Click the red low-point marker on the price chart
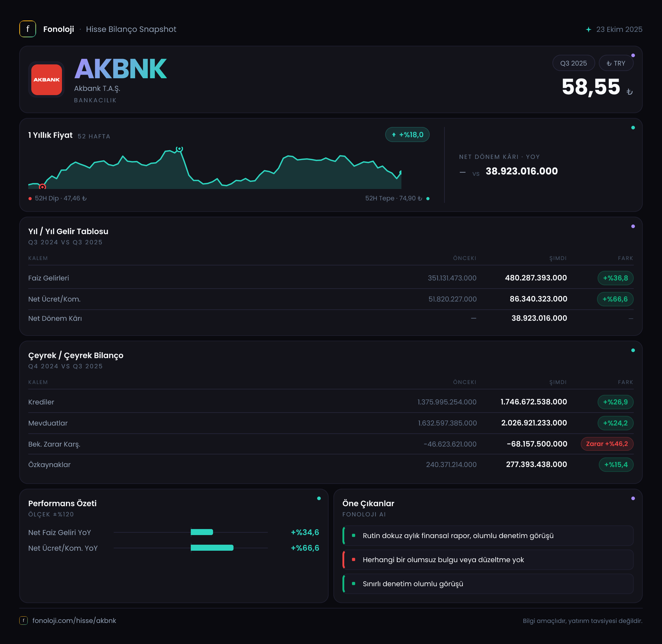Viewport: 662px width, 644px height. pyautogui.click(x=42, y=187)
